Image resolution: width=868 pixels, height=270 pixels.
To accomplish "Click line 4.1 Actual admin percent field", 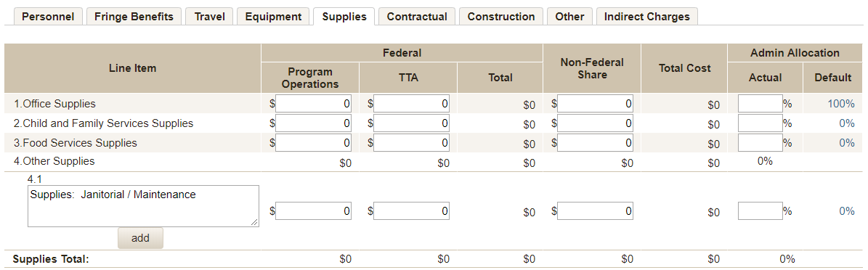I will tap(760, 210).
